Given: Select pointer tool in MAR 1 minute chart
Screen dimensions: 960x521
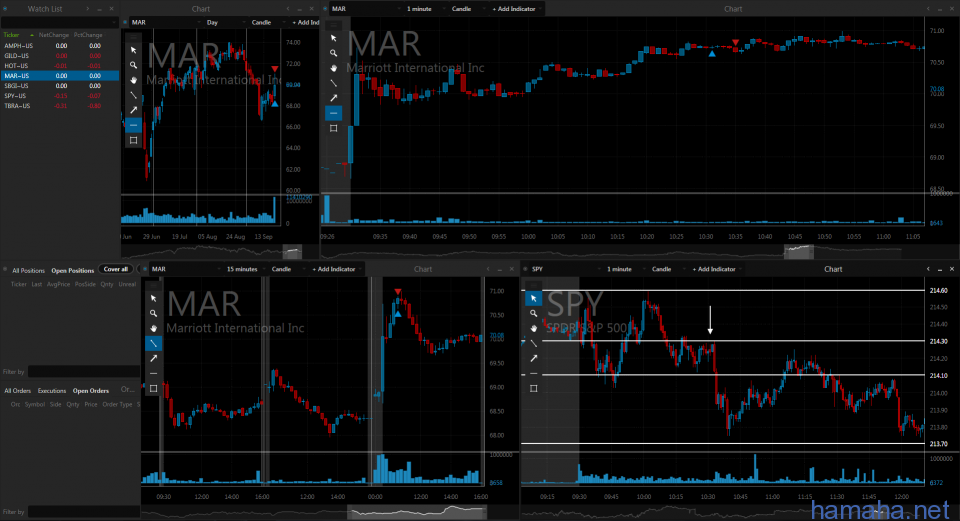Looking at the screenshot, I should [x=334, y=38].
